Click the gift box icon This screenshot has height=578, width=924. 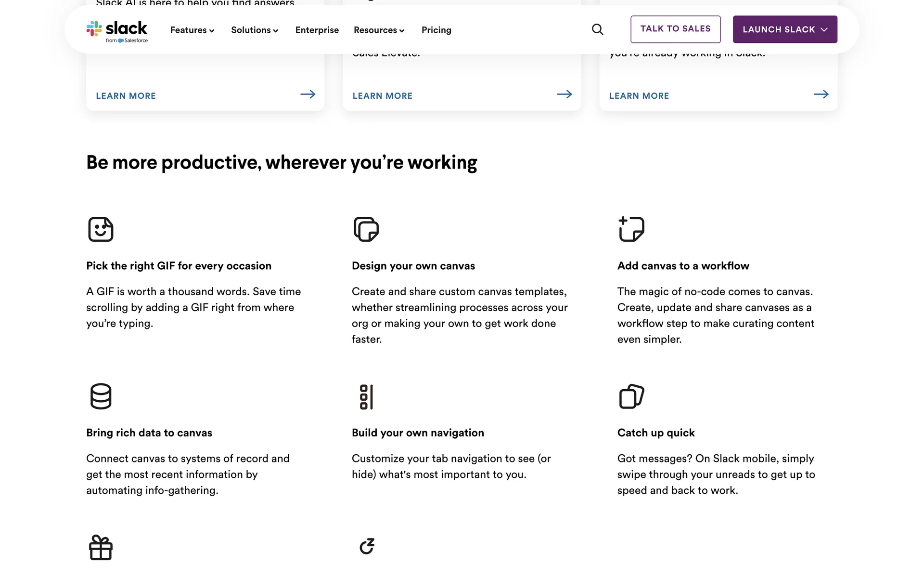[x=101, y=548]
